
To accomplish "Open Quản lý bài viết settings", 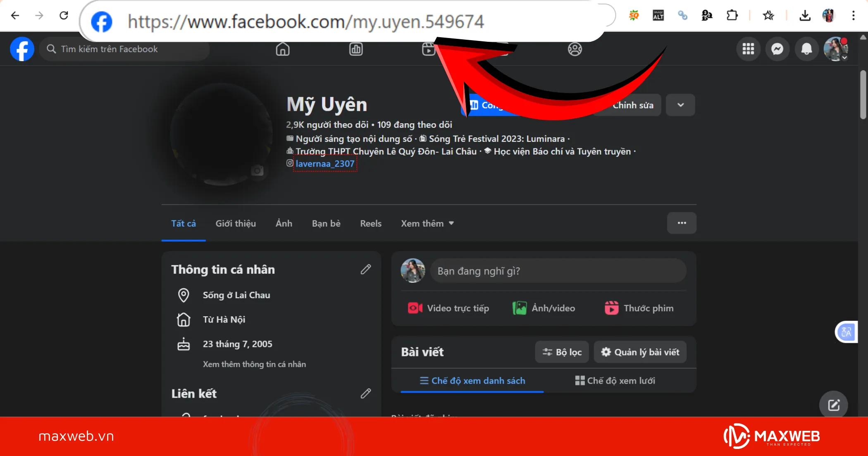I will tap(639, 352).
